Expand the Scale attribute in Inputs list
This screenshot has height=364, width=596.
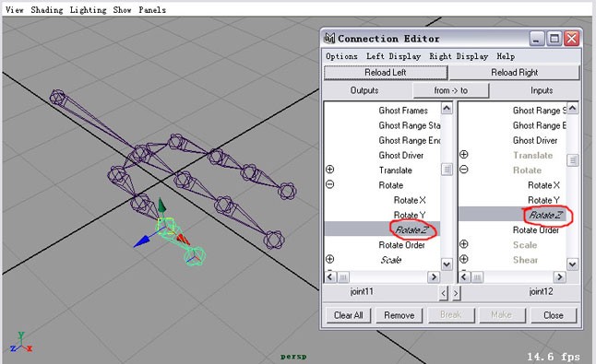(464, 244)
